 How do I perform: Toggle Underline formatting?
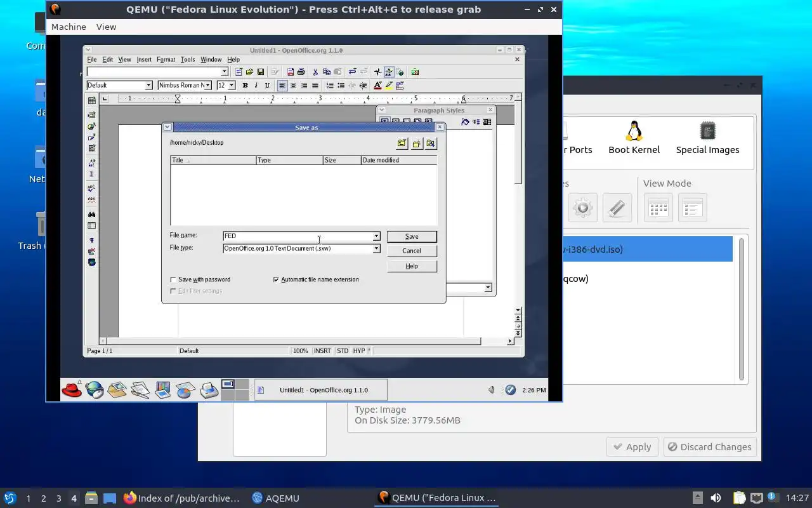(267, 86)
